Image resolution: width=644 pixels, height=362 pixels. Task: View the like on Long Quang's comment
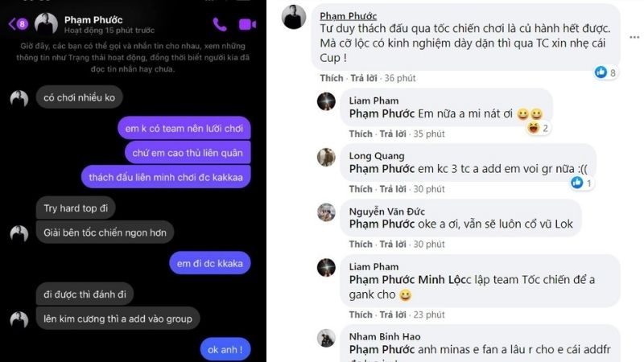pyautogui.click(x=581, y=183)
